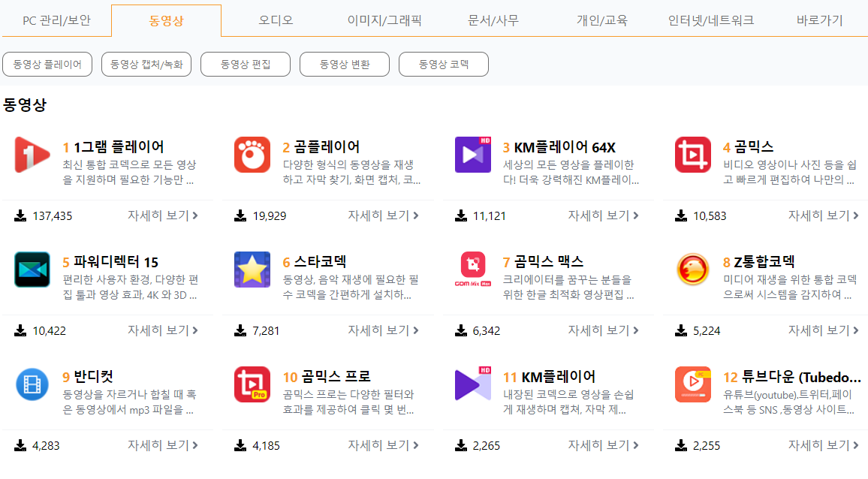Filter by 동영상 편집
Viewport: 868px width, 479px height.
(246, 65)
